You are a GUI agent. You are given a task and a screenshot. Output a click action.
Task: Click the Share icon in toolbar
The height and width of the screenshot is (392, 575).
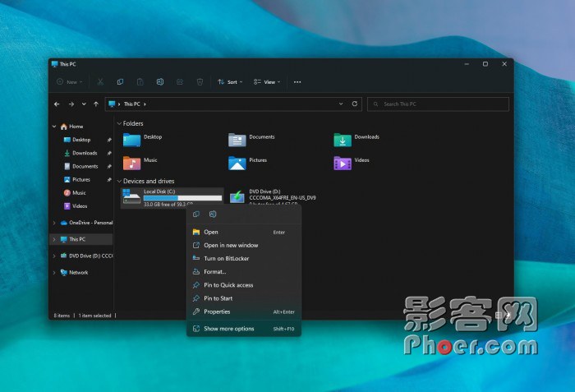(180, 82)
